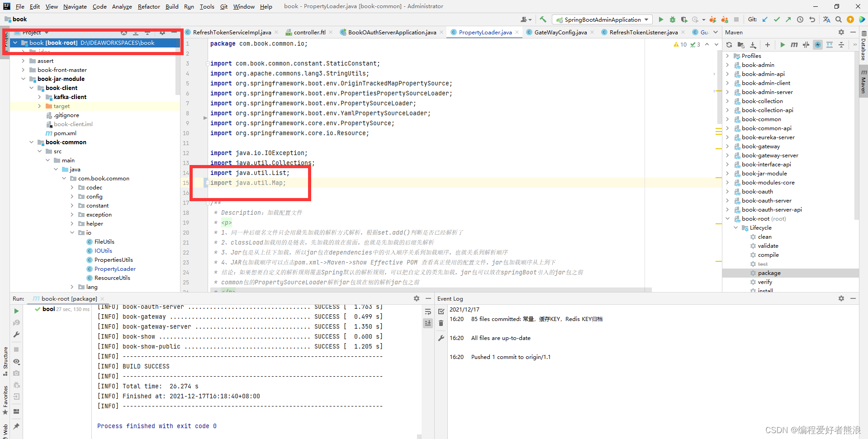Switch to GateWayConfig.java tab
Screen dimensions: 868x439
(x=560, y=32)
